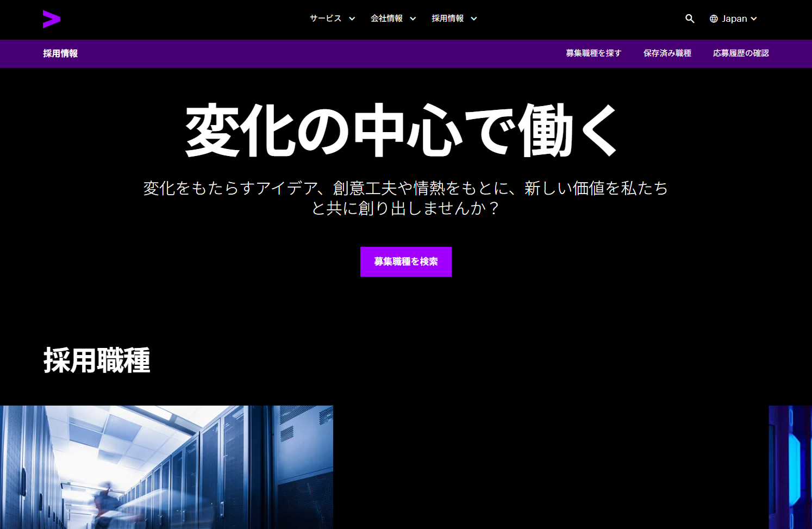Open the サービス menu label
This screenshot has width=812, height=529.
(x=326, y=18)
